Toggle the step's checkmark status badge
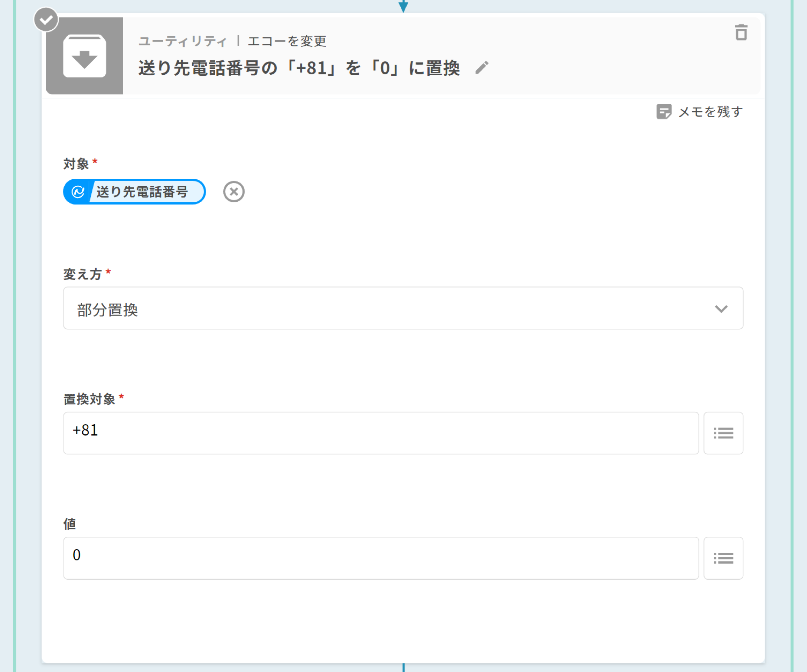The height and width of the screenshot is (672, 807). 46,19
